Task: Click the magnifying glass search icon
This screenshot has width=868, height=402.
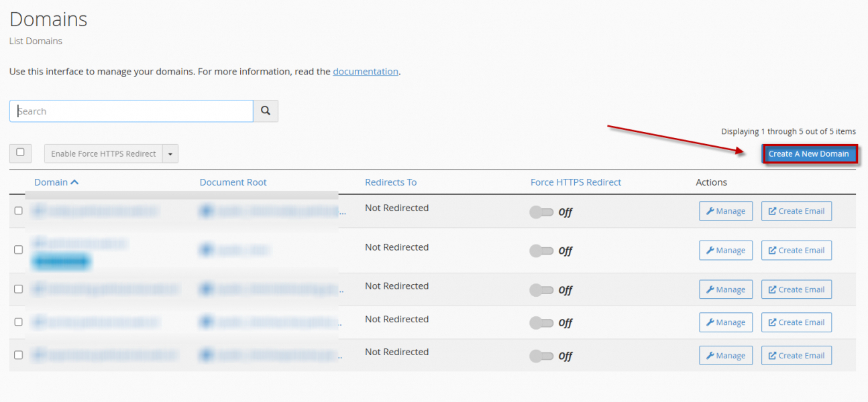Action: pyautogui.click(x=266, y=111)
